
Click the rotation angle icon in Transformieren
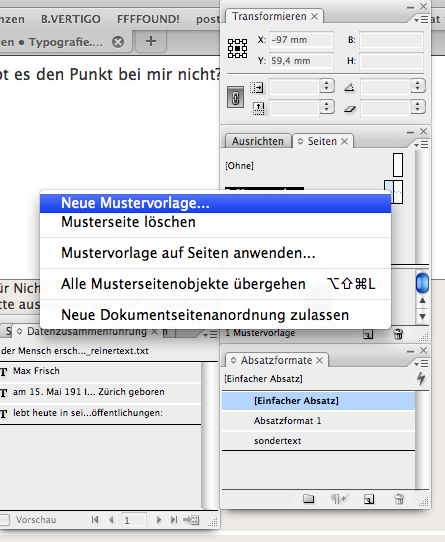[349, 87]
